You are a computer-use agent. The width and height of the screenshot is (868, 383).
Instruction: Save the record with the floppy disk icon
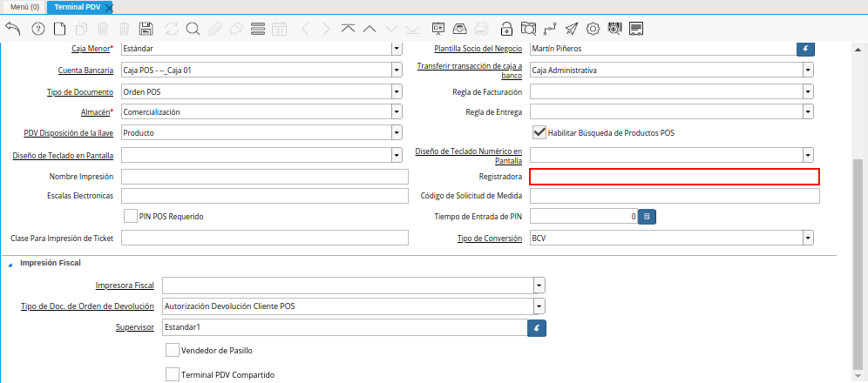146,29
